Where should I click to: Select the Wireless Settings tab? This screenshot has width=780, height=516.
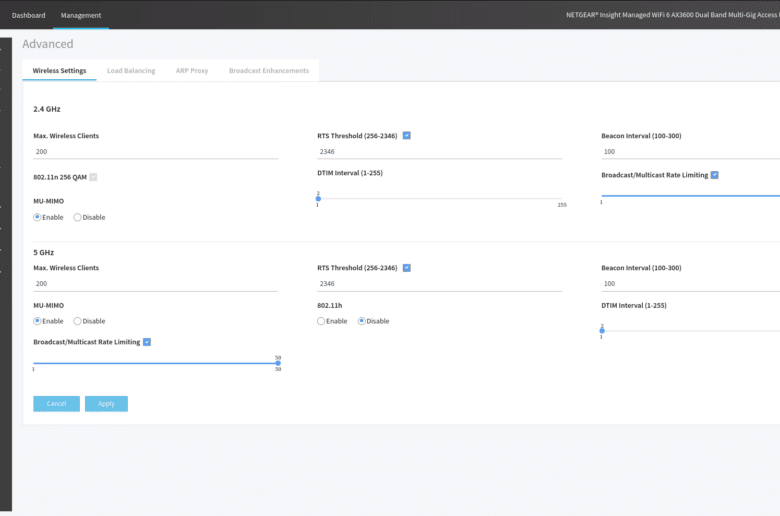point(59,71)
